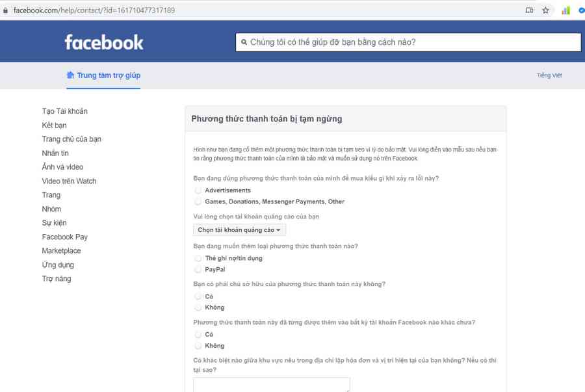Select the Advertisements radio button

pos(198,190)
